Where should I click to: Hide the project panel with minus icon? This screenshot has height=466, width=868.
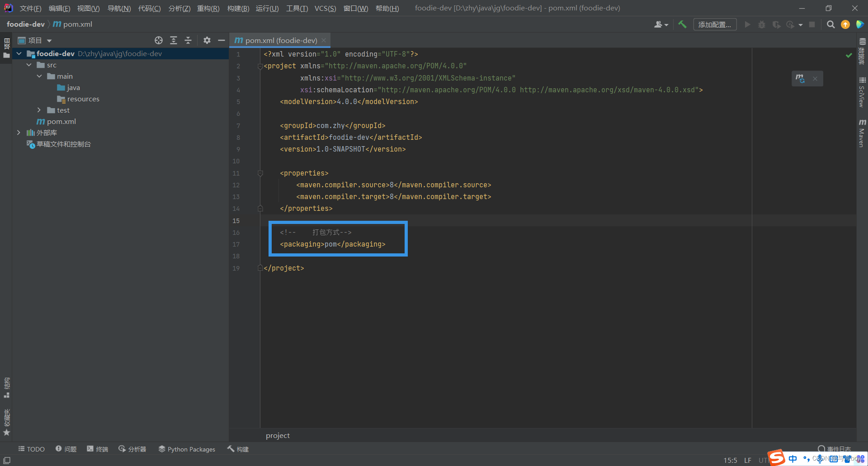(x=221, y=40)
